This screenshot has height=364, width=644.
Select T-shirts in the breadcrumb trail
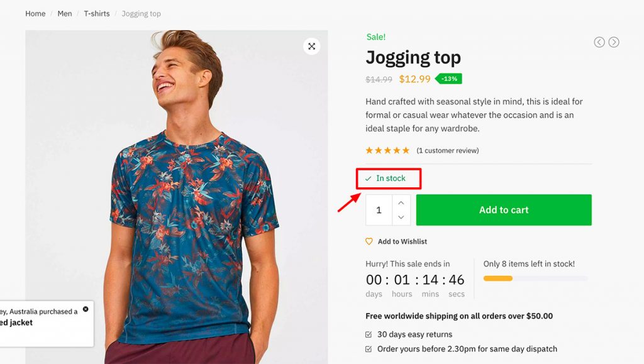point(96,13)
